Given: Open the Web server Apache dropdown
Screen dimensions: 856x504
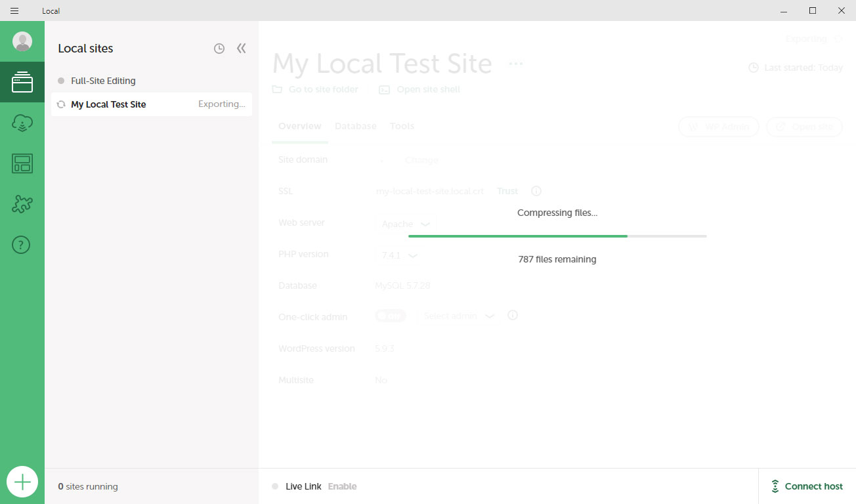Looking at the screenshot, I should pyautogui.click(x=406, y=224).
